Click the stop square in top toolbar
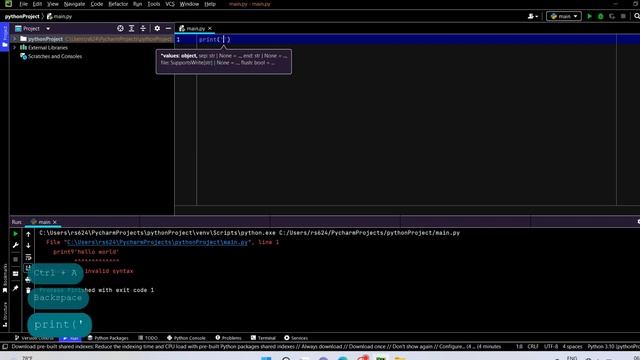The image size is (640, 360). tap(623, 16)
